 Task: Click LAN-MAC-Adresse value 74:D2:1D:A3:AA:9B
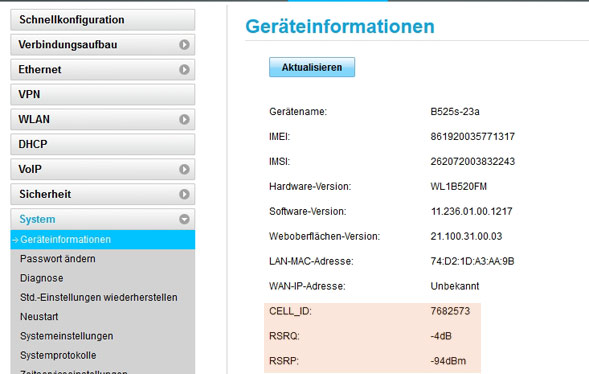tap(472, 261)
